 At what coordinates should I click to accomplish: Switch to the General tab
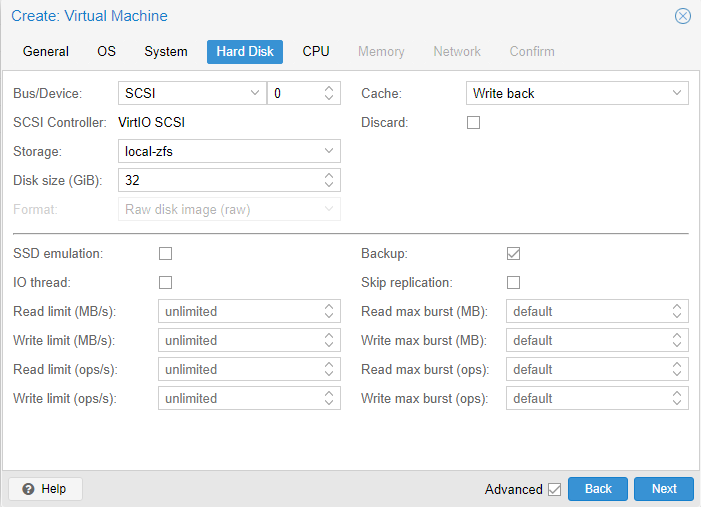click(46, 51)
